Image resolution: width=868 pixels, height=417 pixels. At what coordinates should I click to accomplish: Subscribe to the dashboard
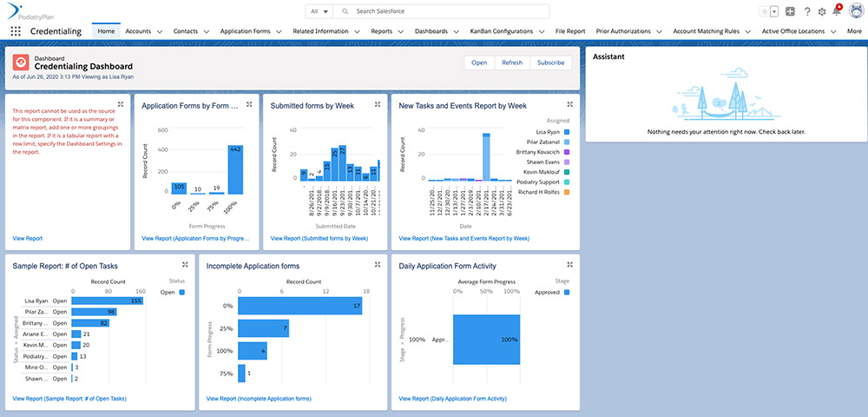pos(551,63)
